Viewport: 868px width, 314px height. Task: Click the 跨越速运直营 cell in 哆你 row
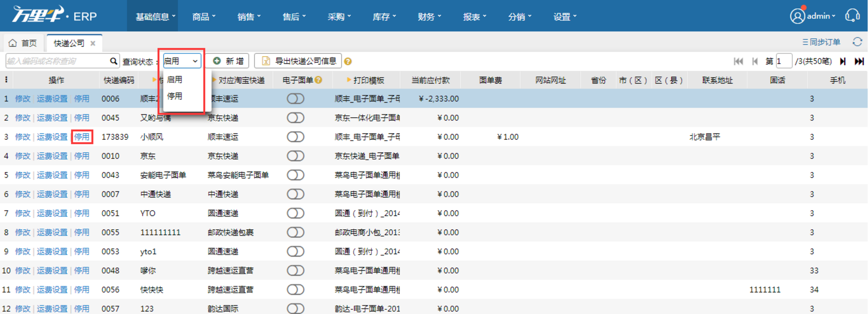(230, 270)
